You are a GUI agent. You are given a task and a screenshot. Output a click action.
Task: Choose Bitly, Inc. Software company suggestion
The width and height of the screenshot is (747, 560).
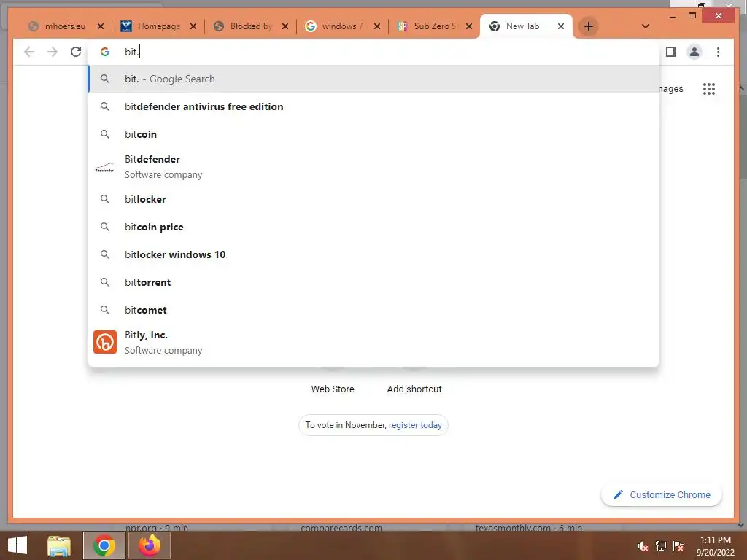click(373, 343)
